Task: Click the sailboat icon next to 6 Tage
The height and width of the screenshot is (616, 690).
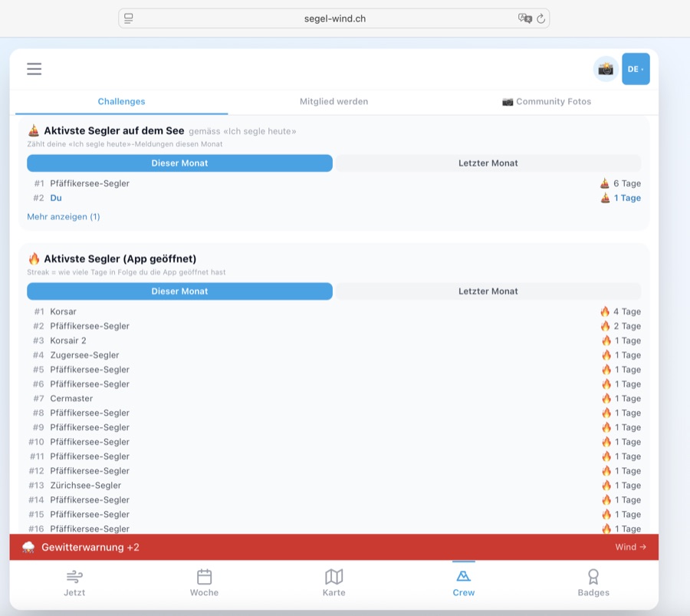Action: (x=605, y=183)
